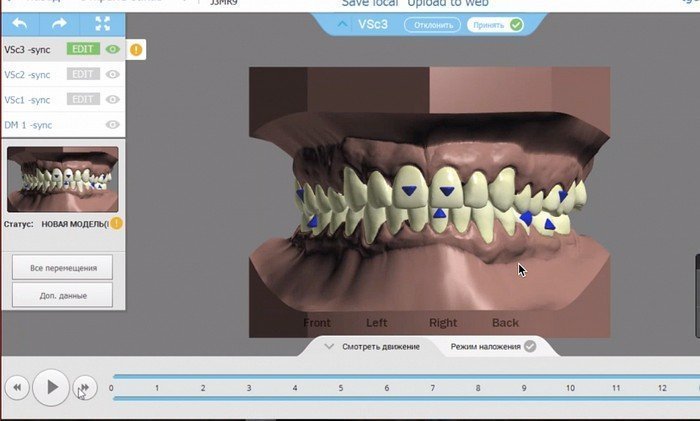Jump to timeline step 8
Image resolution: width=700 pixels, height=421 pixels.
[x=478, y=388]
